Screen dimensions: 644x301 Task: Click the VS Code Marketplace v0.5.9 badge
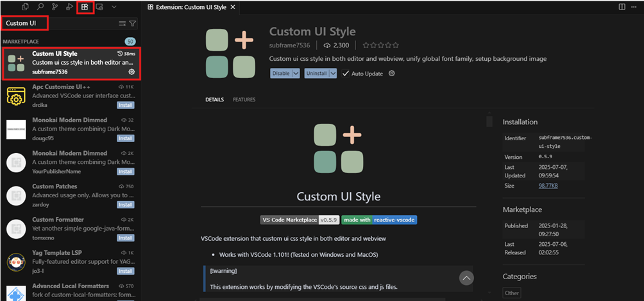pyautogui.click(x=300, y=220)
